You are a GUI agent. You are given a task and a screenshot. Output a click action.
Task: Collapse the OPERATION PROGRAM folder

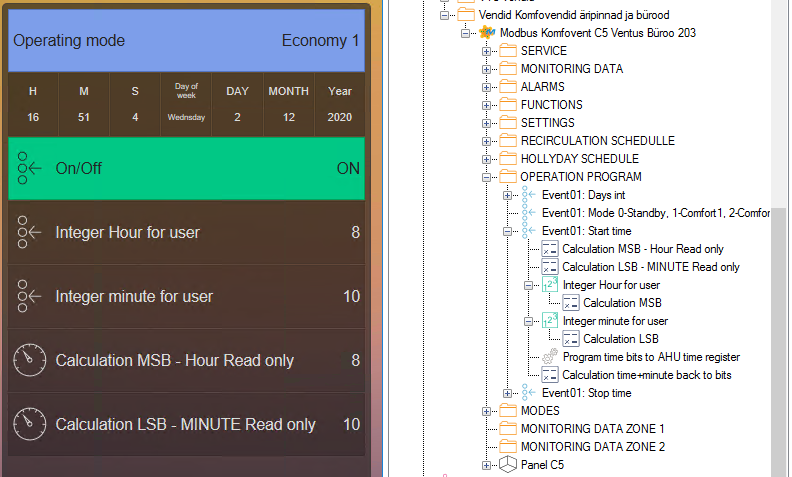pos(487,177)
